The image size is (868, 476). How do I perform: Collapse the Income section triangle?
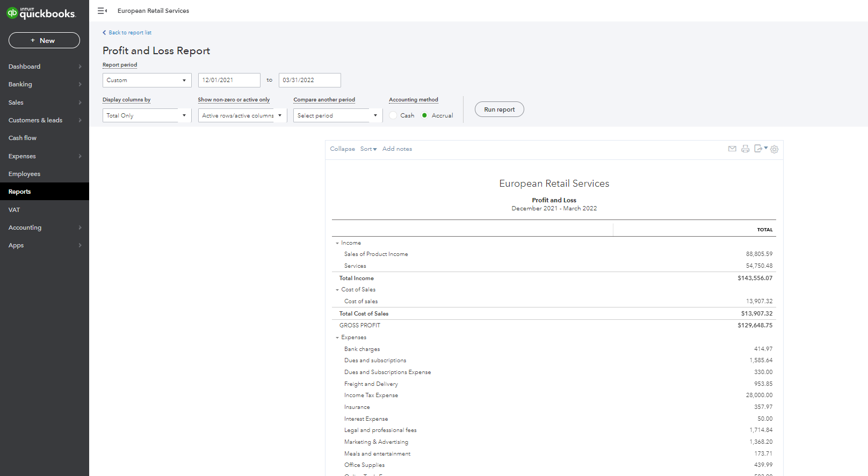coord(337,243)
